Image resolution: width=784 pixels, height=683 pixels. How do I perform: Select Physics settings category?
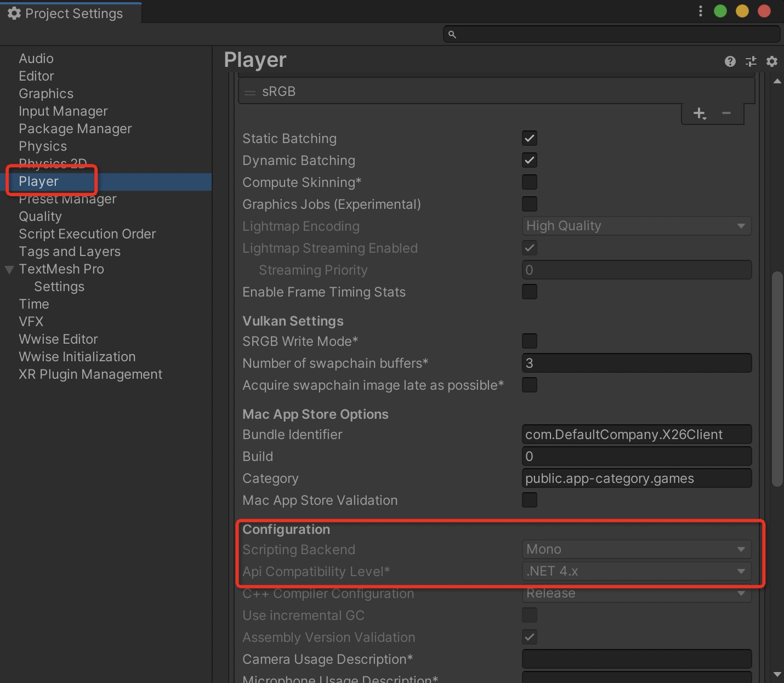pyautogui.click(x=43, y=146)
